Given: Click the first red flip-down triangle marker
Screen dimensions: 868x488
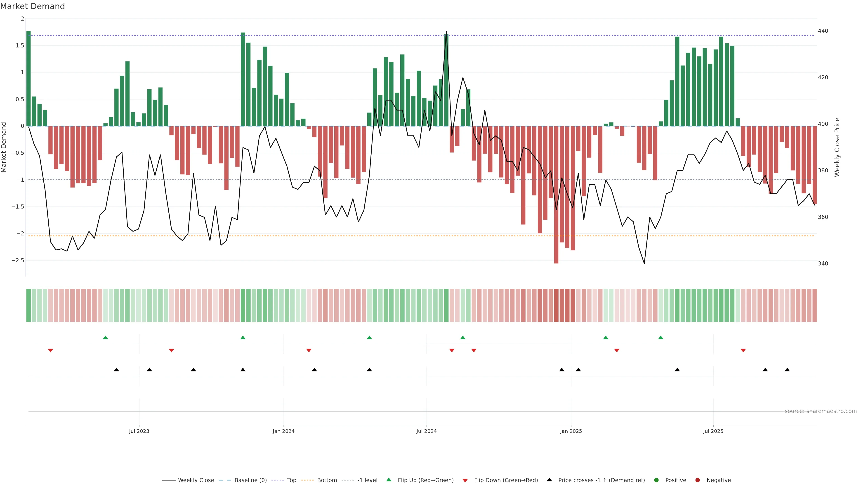Looking at the screenshot, I should [51, 351].
